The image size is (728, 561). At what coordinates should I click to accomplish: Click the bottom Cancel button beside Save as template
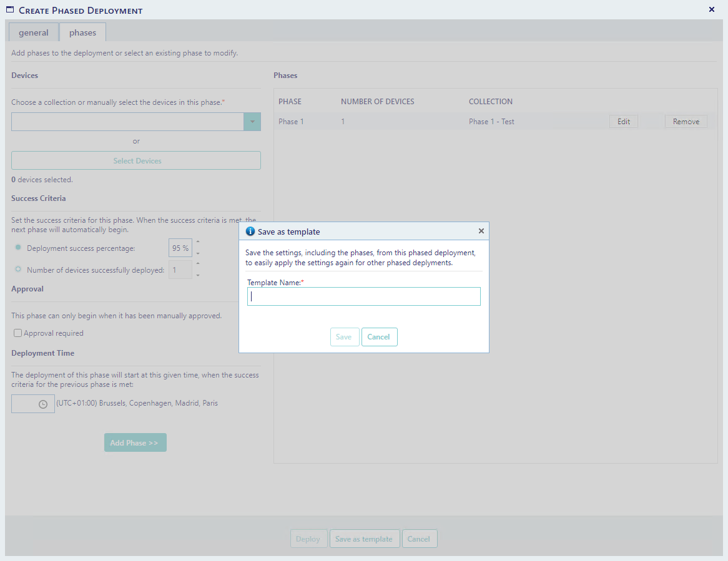pyautogui.click(x=419, y=539)
